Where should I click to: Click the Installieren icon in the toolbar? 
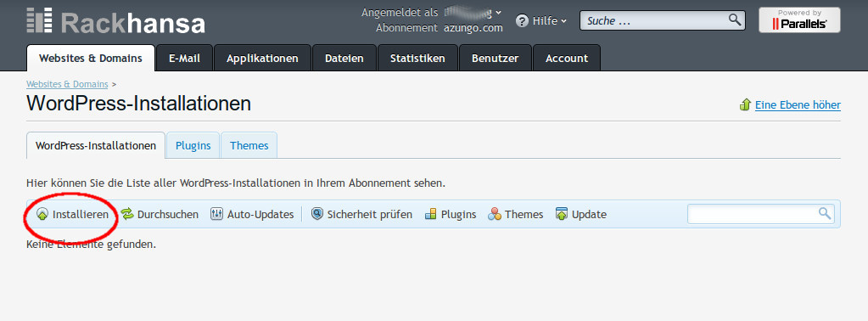42,214
